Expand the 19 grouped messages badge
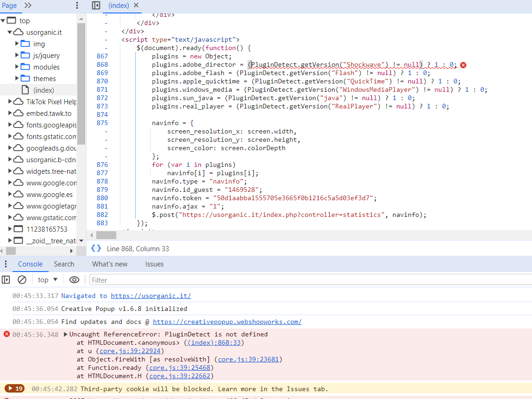The height and width of the screenshot is (399, 532). (14, 389)
